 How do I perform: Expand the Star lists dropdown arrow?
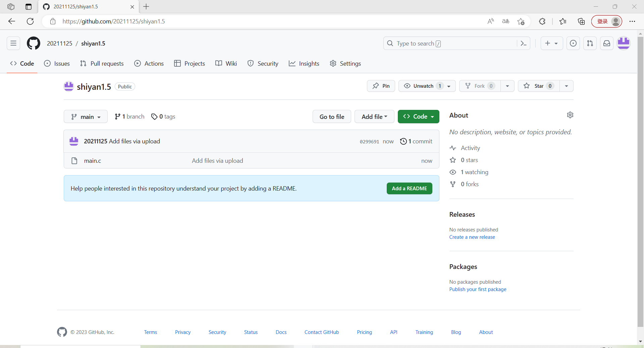click(x=567, y=86)
